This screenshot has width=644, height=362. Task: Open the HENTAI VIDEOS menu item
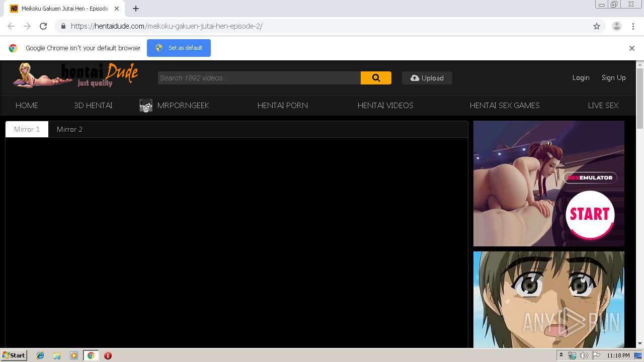[385, 105]
